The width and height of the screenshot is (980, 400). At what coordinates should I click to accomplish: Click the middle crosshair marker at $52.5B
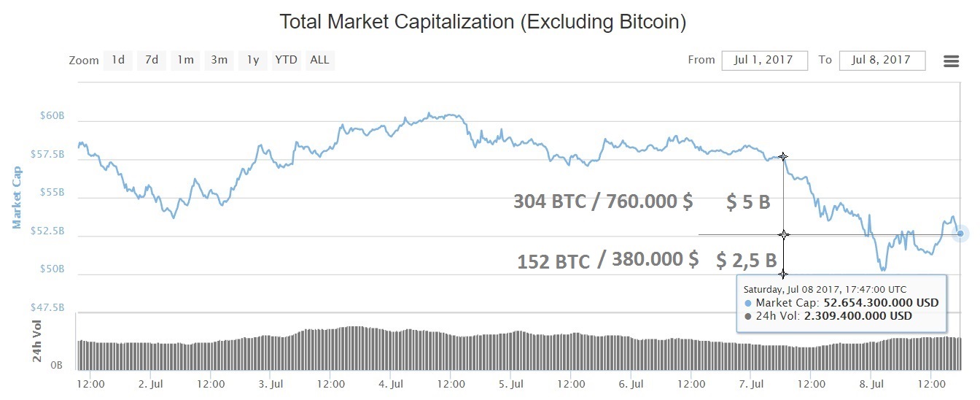[783, 234]
